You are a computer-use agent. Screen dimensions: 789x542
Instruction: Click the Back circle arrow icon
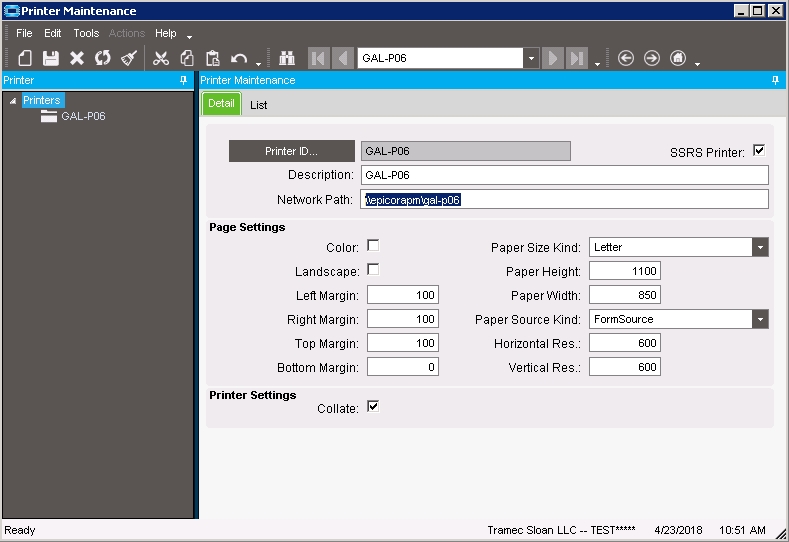625,58
